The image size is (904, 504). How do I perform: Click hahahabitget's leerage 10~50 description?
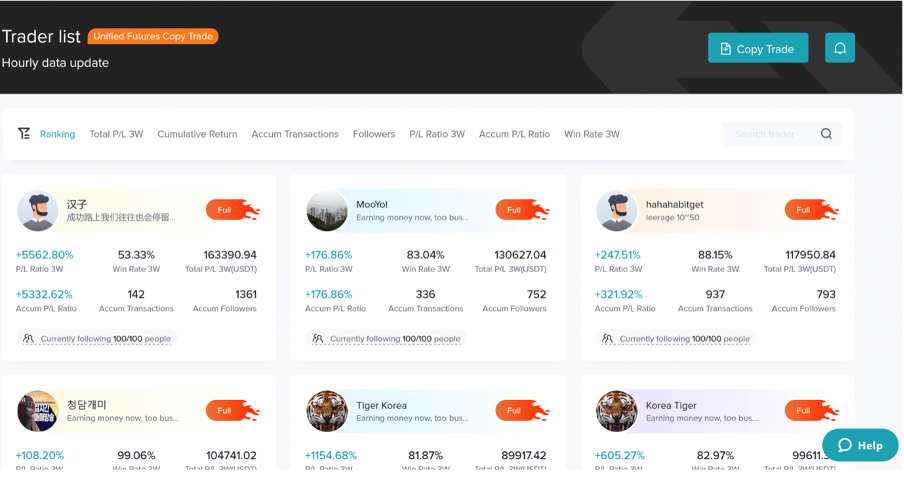point(672,217)
